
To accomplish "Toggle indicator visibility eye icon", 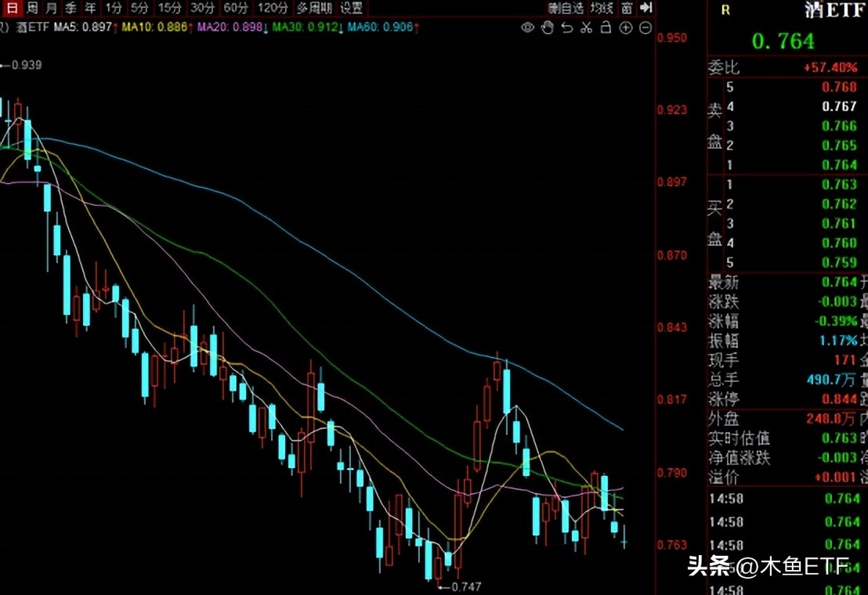I will point(527,27).
